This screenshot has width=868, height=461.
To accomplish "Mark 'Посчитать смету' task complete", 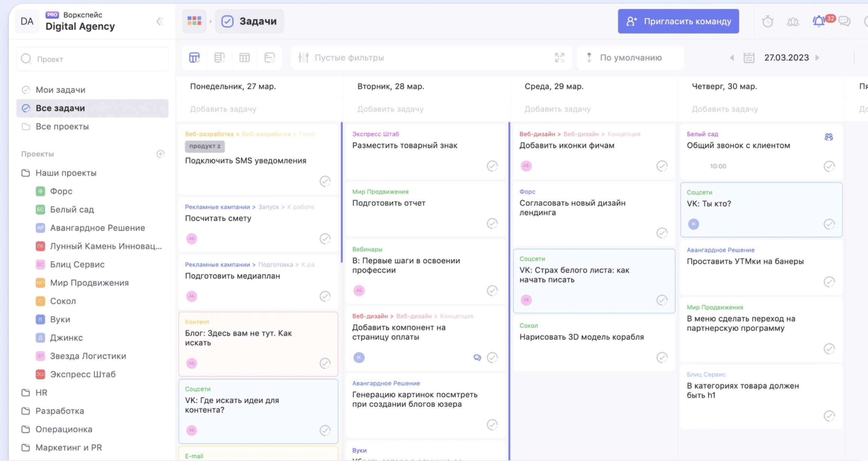I will [x=325, y=239].
